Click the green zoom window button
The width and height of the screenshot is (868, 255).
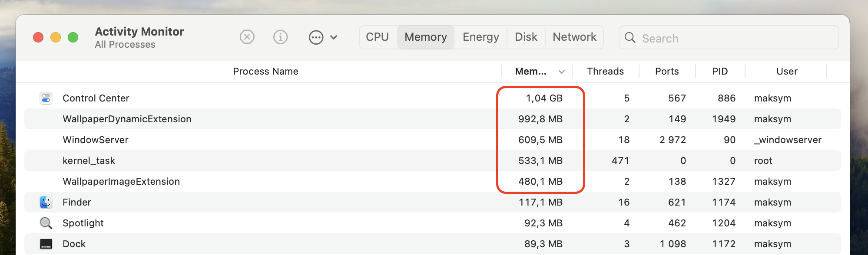(x=73, y=37)
